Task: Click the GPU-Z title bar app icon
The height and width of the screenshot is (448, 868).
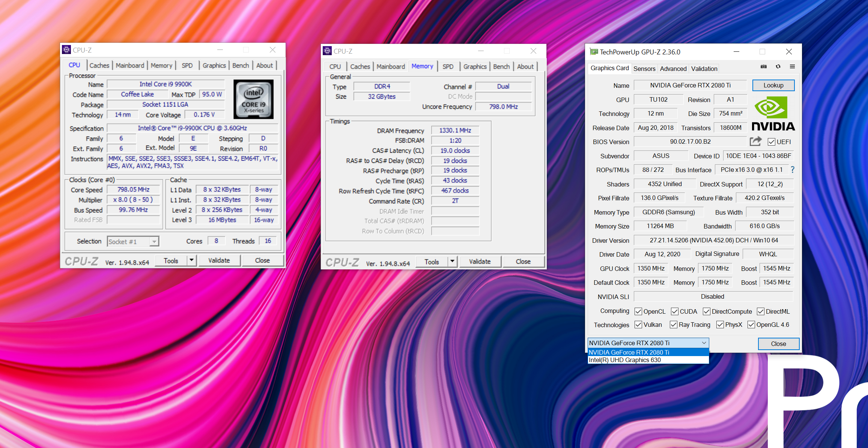Action: point(594,52)
